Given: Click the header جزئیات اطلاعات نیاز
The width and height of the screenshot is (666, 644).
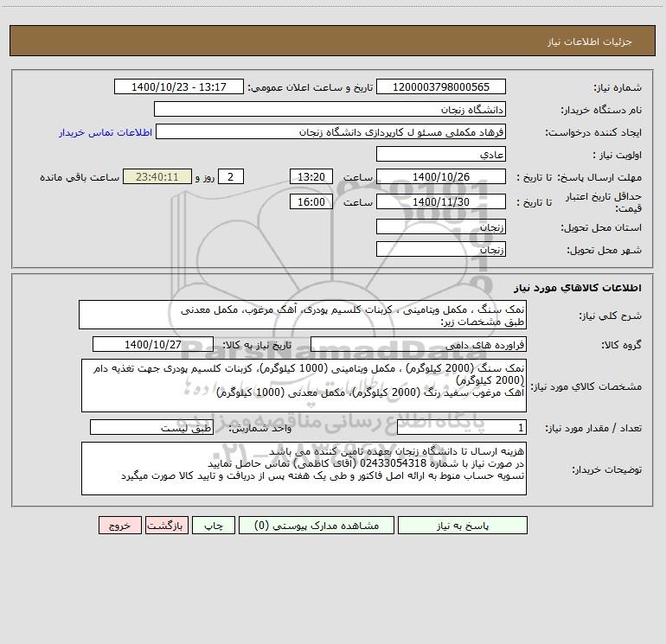Looking at the screenshot, I should pos(590,41).
